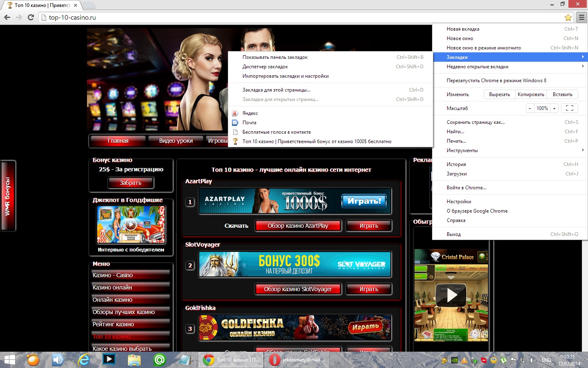
Task: Select Закладка для этой страницы...
Action: pyautogui.click(x=330, y=90)
